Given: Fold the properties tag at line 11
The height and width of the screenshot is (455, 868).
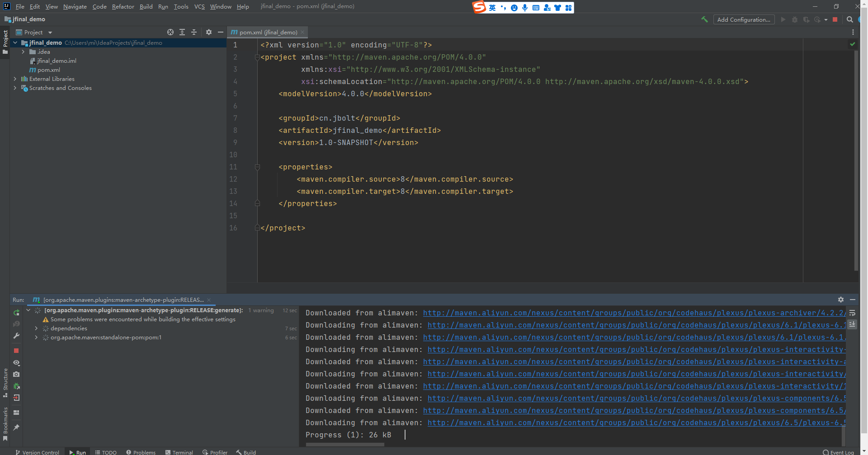Looking at the screenshot, I should click(257, 167).
